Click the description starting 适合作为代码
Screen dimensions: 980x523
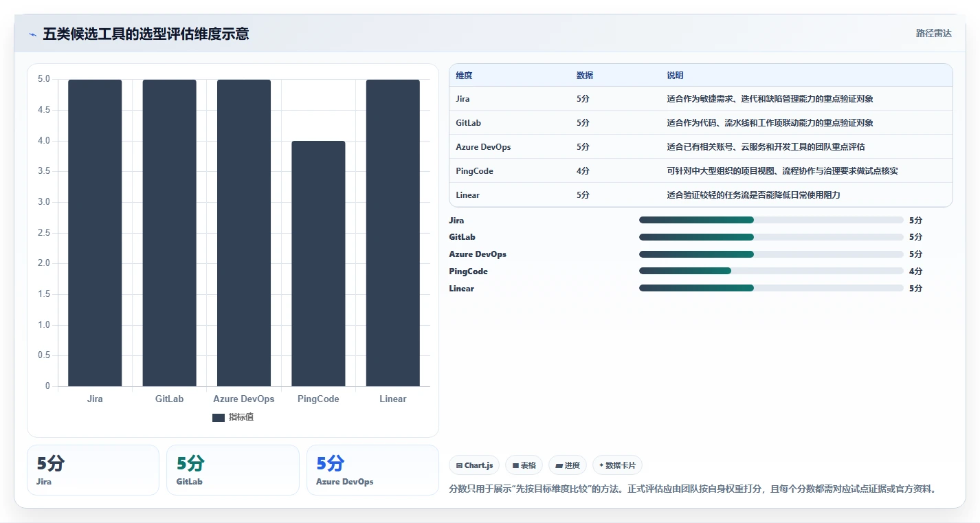770,123
